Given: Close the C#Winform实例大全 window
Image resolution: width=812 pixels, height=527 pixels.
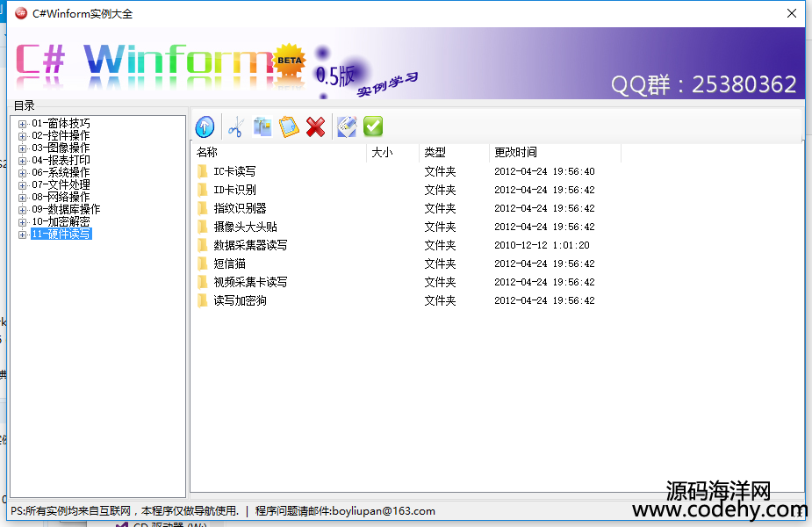Looking at the screenshot, I should pos(791,14).
